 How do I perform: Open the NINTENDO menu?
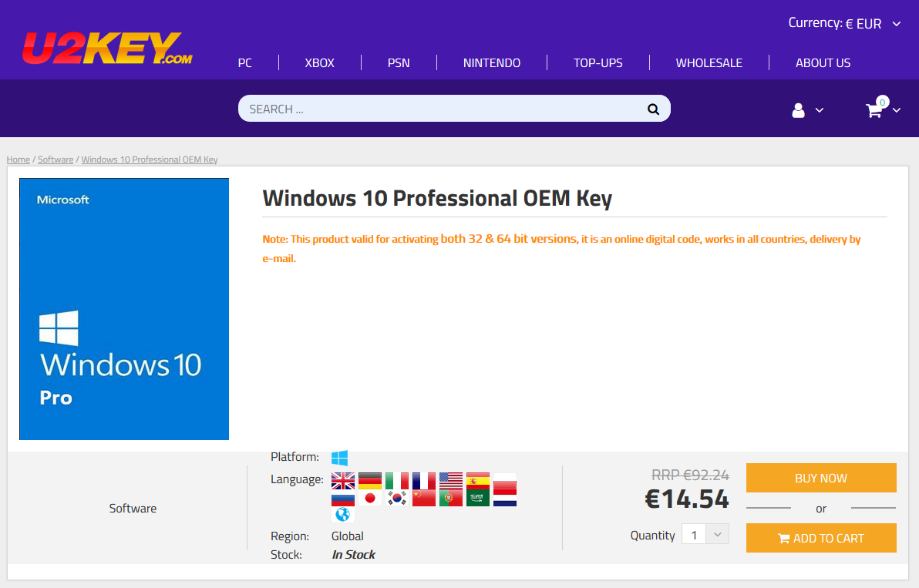[492, 62]
